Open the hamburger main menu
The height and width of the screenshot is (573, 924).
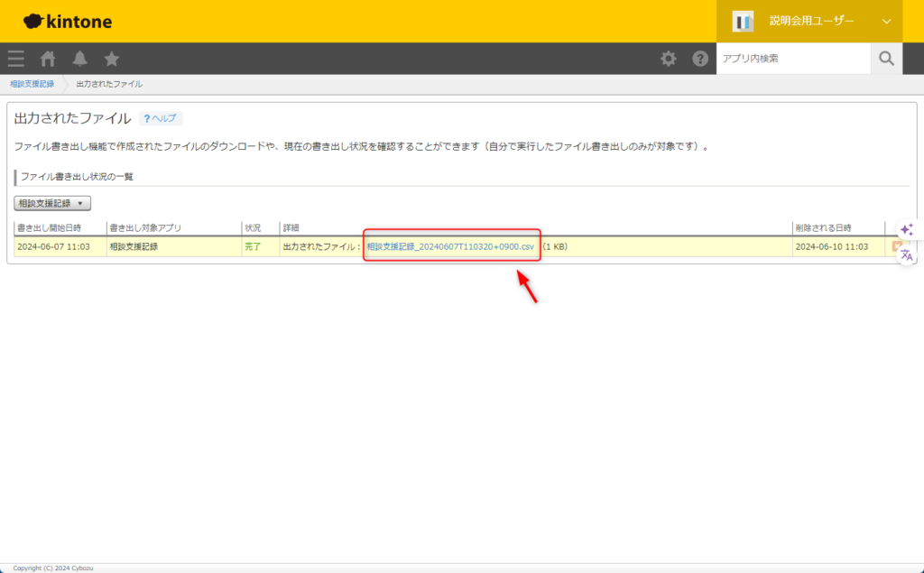tap(16, 59)
